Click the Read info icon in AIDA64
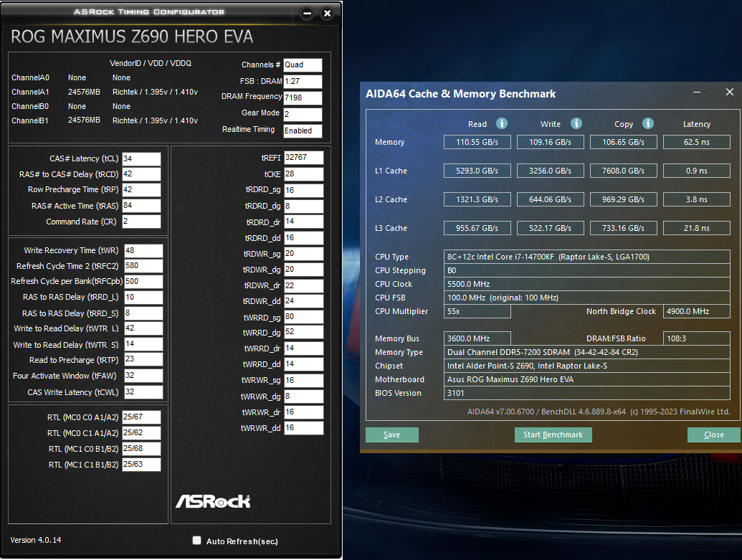 502,123
